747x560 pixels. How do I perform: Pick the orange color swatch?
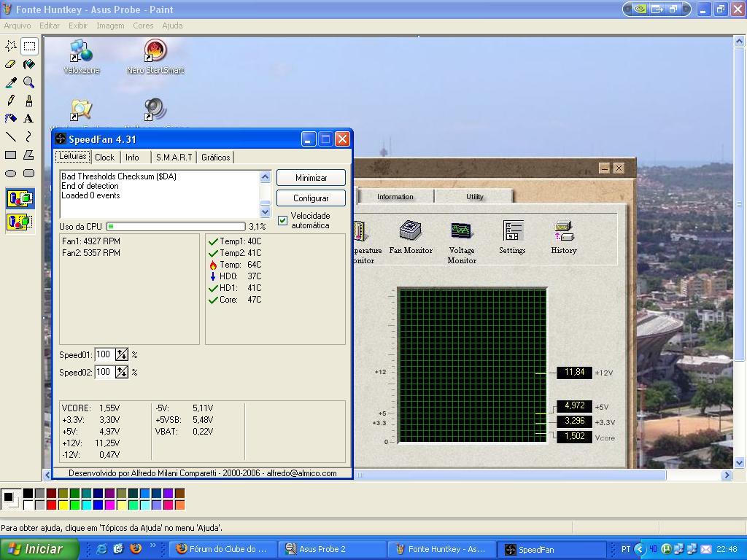coord(179,505)
